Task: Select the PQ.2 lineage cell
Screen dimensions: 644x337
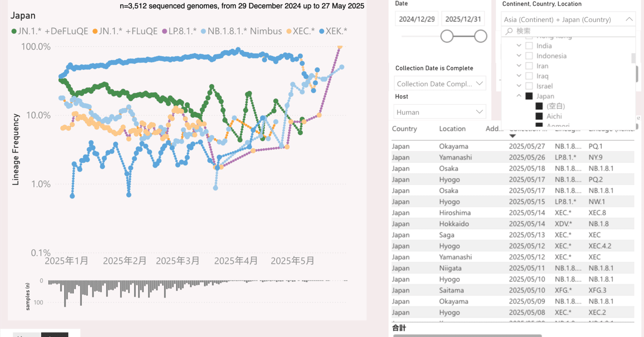Action: coord(596,180)
